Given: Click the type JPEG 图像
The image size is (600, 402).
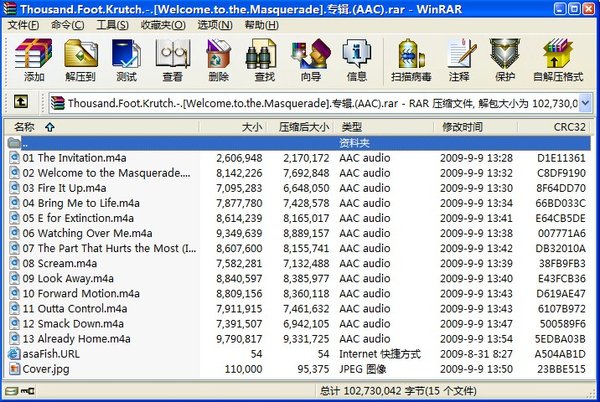Looking at the screenshot, I should click(362, 369).
